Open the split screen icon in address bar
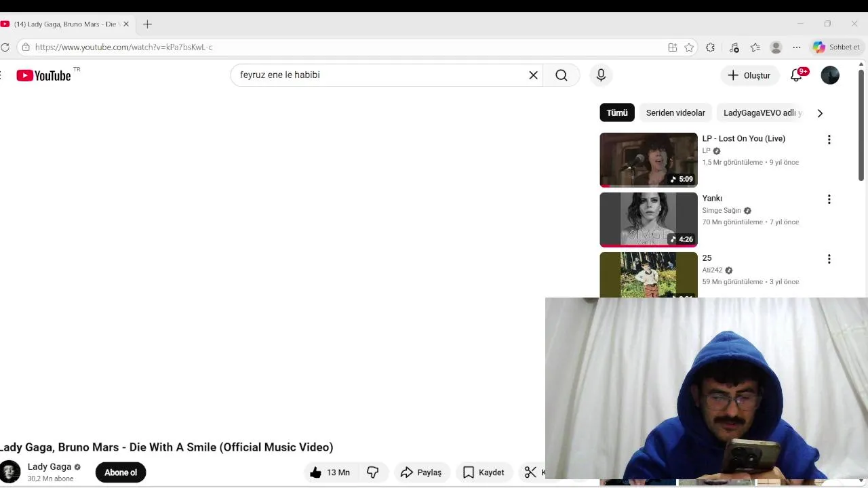This screenshot has width=868, height=488. [x=672, y=47]
